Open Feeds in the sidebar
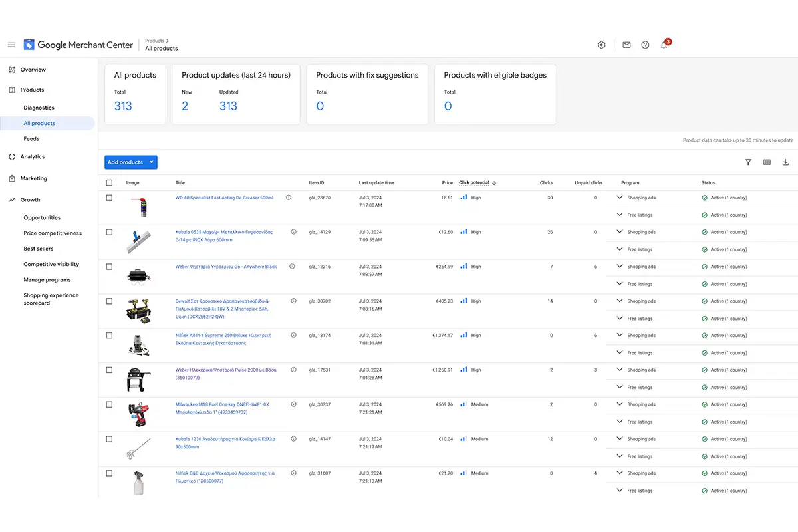This screenshot has height=532, width=798. point(31,139)
